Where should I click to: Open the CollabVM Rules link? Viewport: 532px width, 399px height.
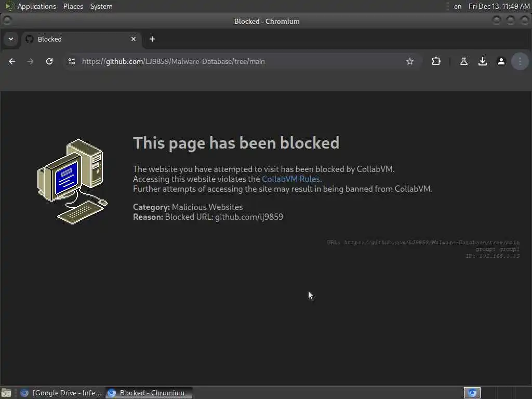[291, 179]
